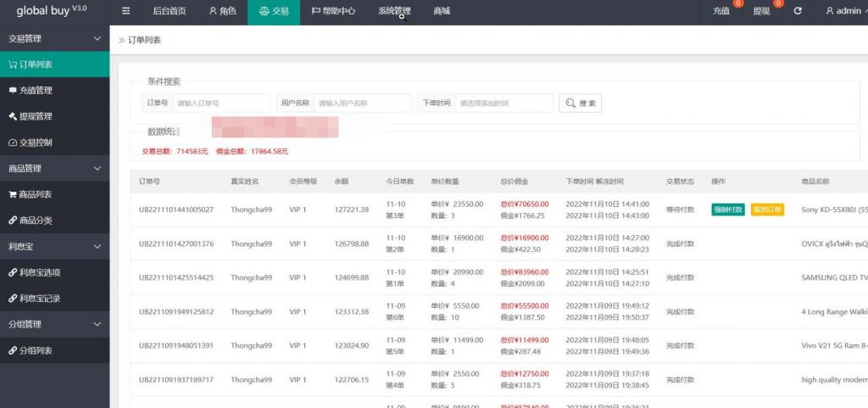Open 订单列表 in the sidebar
The width and height of the screenshot is (868, 408).
tap(55, 64)
